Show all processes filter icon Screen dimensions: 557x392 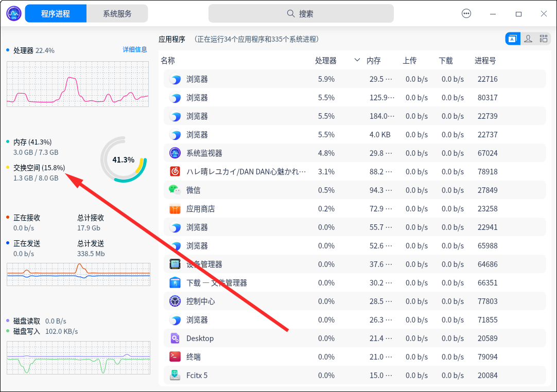coord(544,39)
